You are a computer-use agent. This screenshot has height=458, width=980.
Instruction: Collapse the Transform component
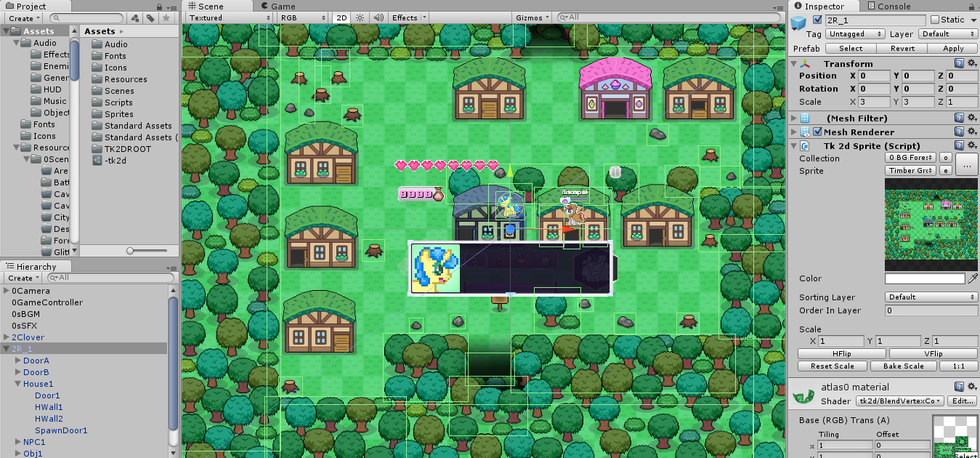pyautogui.click(x=794, y=64)
